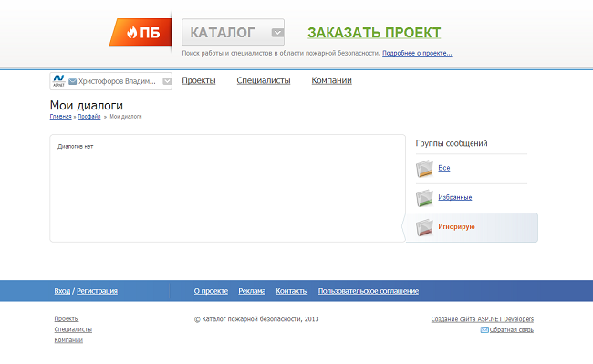This screenshot has width=593, height=364.
Task: Select the Избранные message group link
Action: tap(455, 197)
